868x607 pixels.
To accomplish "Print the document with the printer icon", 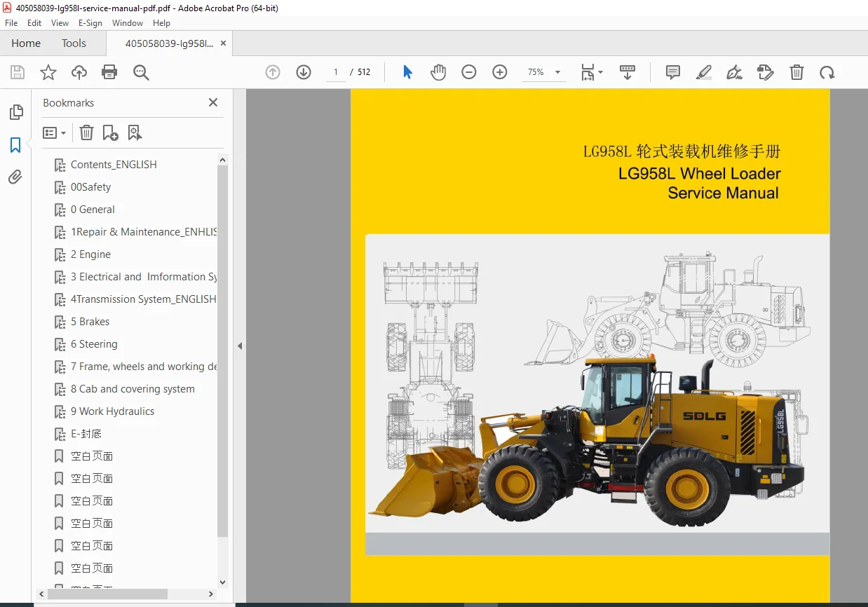I will (x=109, y=72).
